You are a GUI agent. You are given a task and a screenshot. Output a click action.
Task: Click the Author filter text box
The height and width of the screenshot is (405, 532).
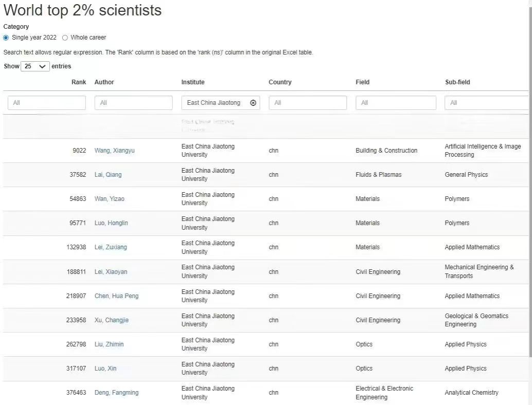pyautogui.click(x=133, y=103)
